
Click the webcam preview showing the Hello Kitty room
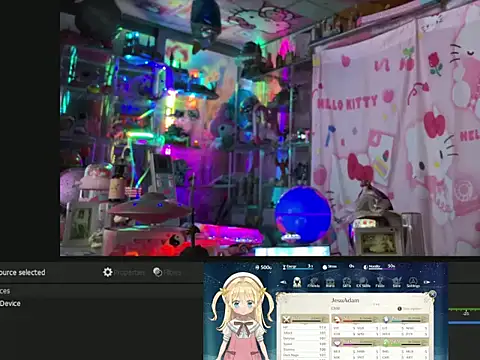(270, 128)
